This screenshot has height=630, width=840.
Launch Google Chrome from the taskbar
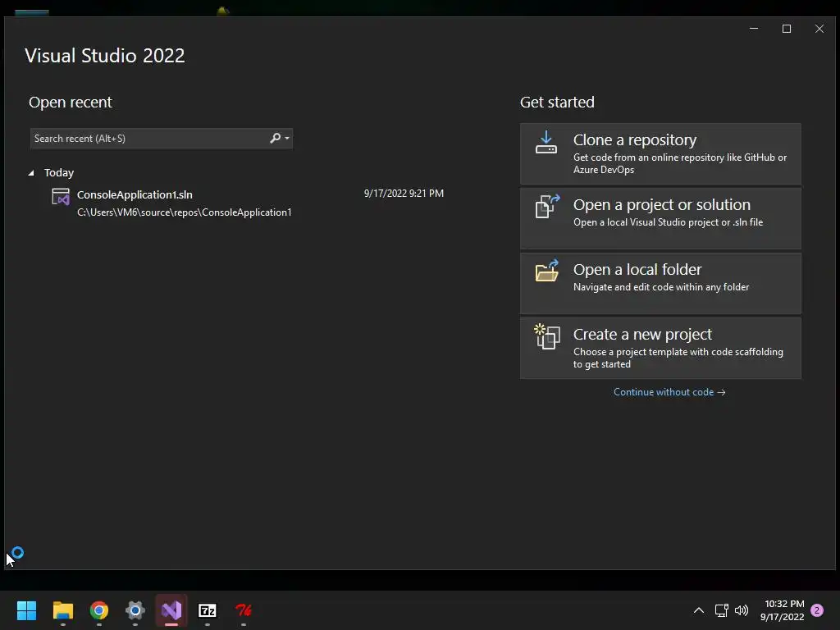click(99, 610)
